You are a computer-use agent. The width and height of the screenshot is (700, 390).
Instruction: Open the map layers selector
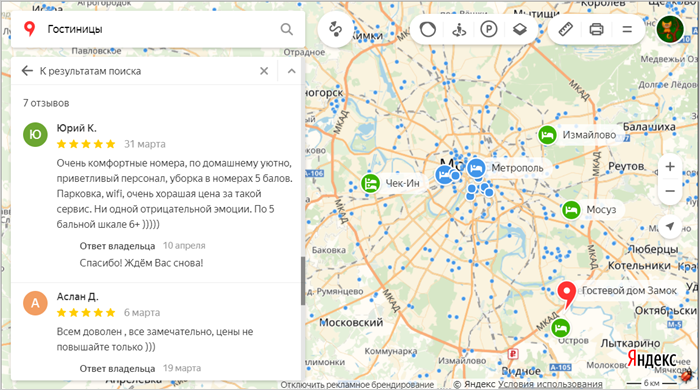pos(519,29)
